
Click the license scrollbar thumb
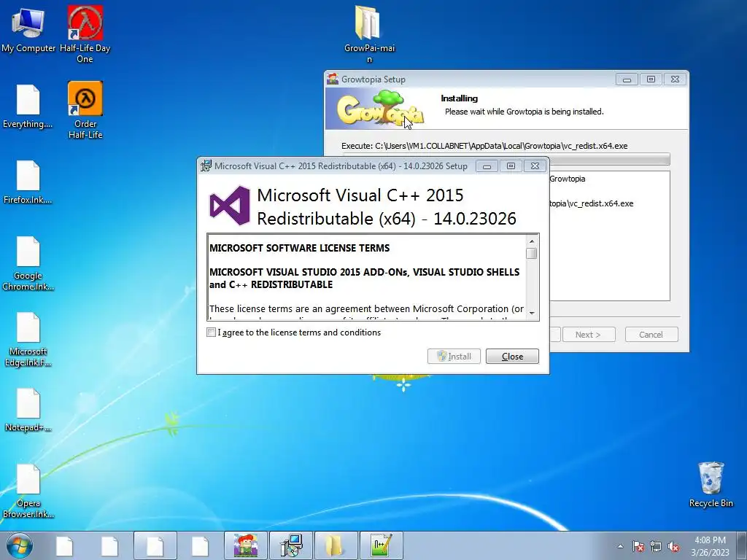click(x=532, y=253)
